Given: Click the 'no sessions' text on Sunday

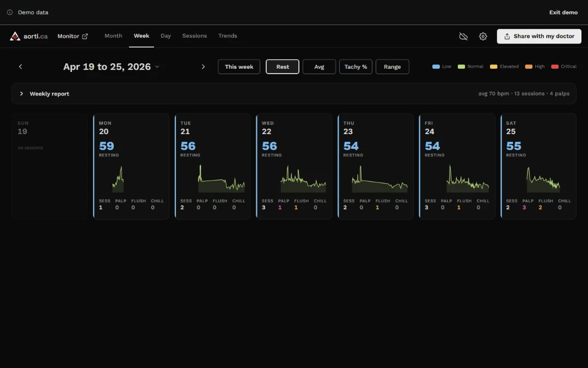Looking at the screenshot, I should click(30, 148).
